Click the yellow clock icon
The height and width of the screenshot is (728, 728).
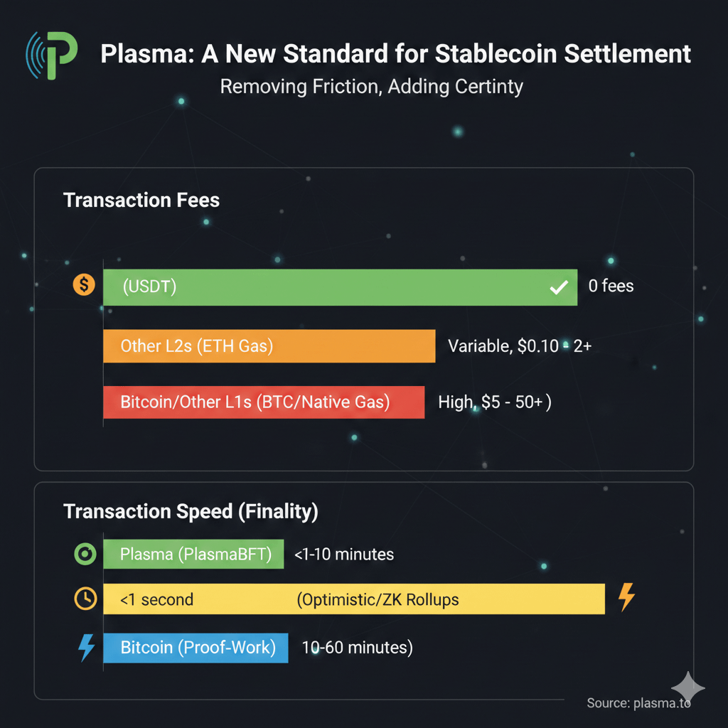(x=85, y=599)
